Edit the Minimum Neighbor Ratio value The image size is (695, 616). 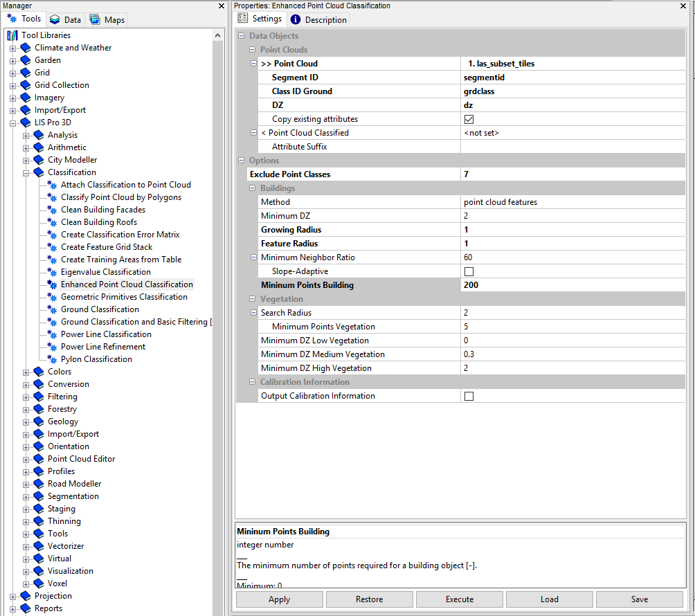(x=572, y=257)
